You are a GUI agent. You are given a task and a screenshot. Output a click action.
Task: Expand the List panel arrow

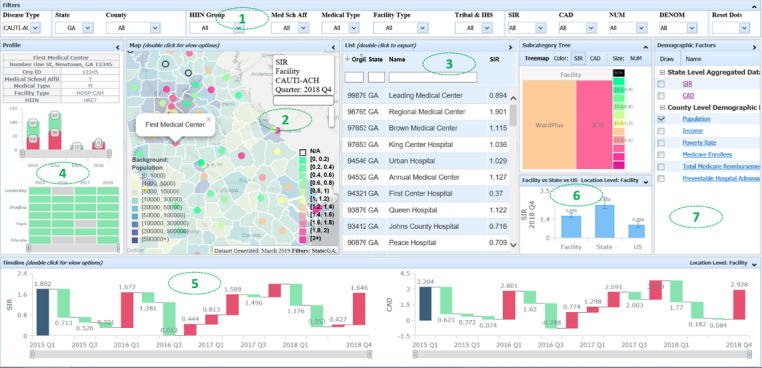pos(511,47)
